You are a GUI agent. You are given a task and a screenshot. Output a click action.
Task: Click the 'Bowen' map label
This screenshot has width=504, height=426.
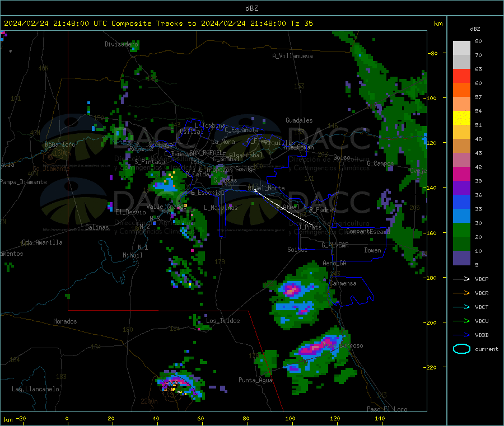[x=372, y=250]
